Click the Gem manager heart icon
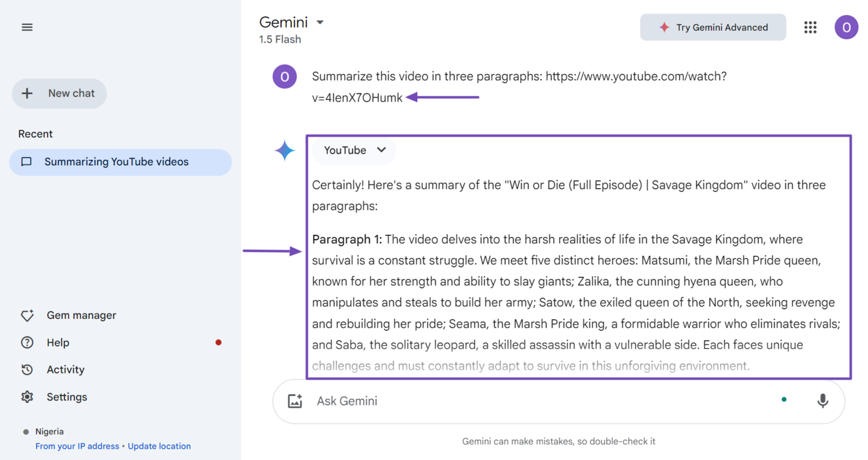The width and height of the screenshot is (868, 460). click(x=27, y=315)
